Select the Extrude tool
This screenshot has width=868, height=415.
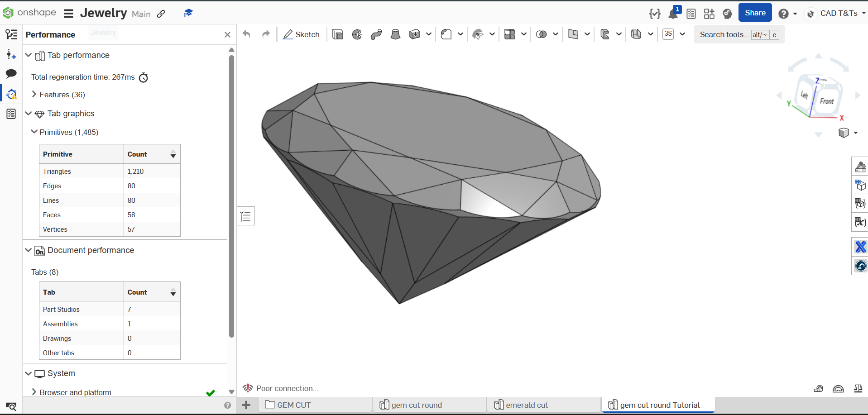pos(337,34)
